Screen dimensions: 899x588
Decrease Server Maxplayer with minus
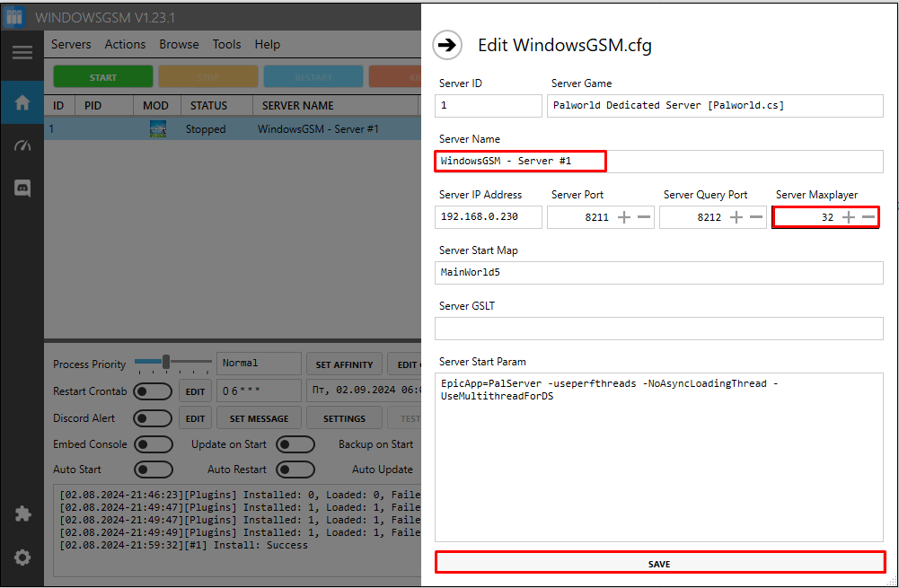tap(868, 217)
